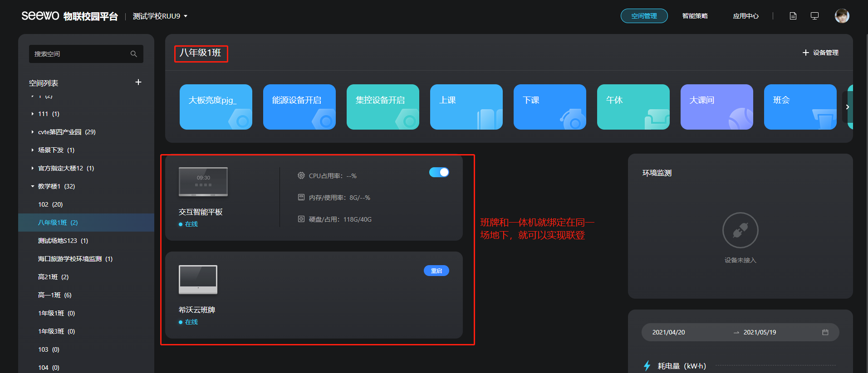This screenshot has height=373, width=868.
Task: Click the 环境监测 panel title
Action: pyautogui.click(x=657, y=173)
